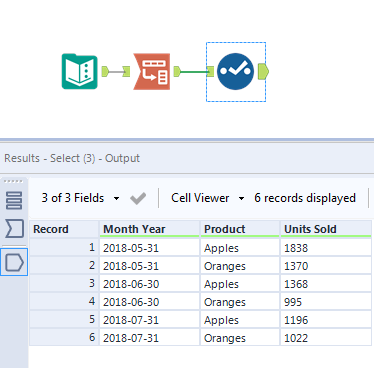Select record row number 6
Image resolution: width=374 pixels, height=368 pixels.
(64, 337)
